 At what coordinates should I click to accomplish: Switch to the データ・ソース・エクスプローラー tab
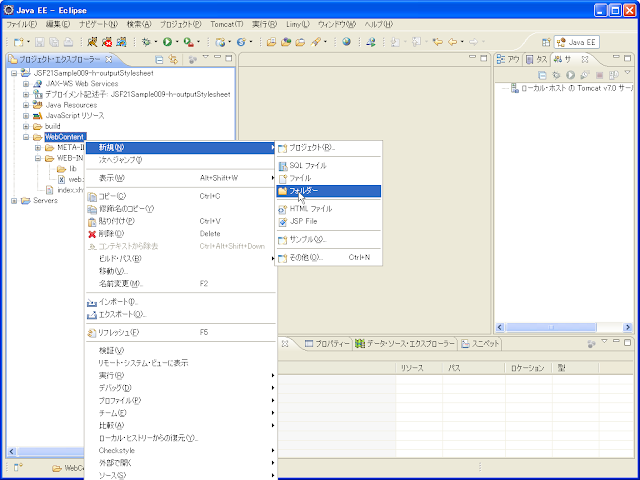(404, 344)
